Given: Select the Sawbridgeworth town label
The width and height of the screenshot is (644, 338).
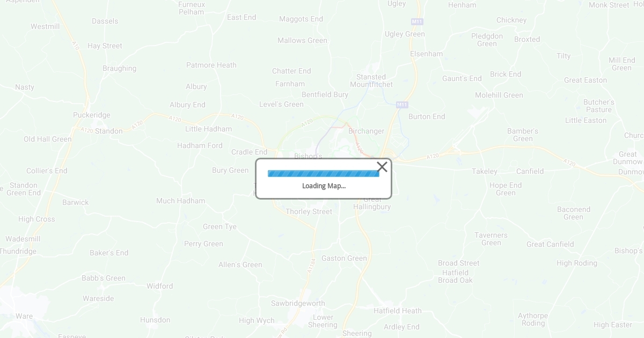Looking at the screenshot, I should coord(298,303).
